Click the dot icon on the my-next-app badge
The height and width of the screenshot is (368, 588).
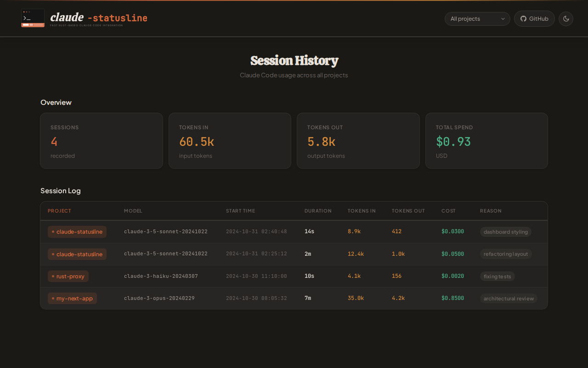[x=52, y=298]
